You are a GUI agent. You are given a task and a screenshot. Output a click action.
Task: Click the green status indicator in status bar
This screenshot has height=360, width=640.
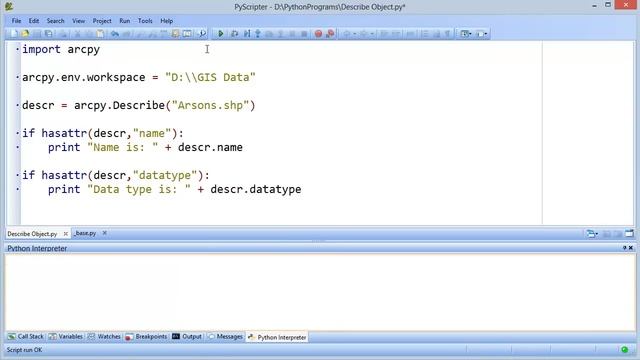coord(624,350)
